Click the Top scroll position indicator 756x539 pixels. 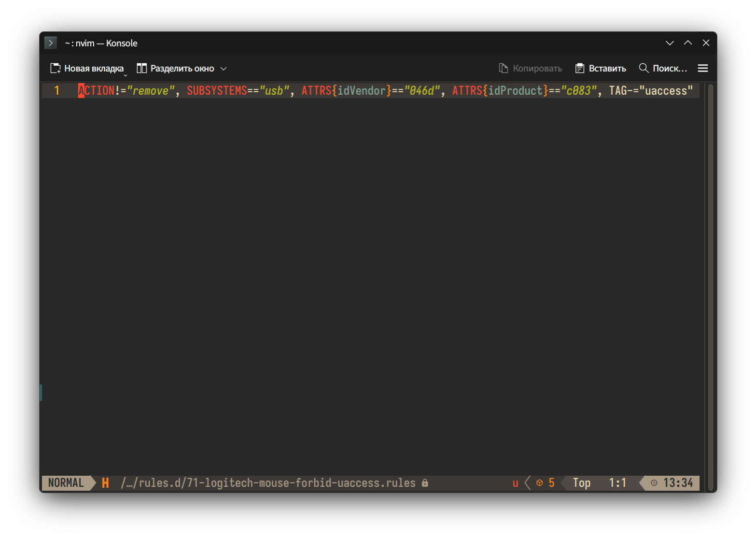tap(582, 483)
